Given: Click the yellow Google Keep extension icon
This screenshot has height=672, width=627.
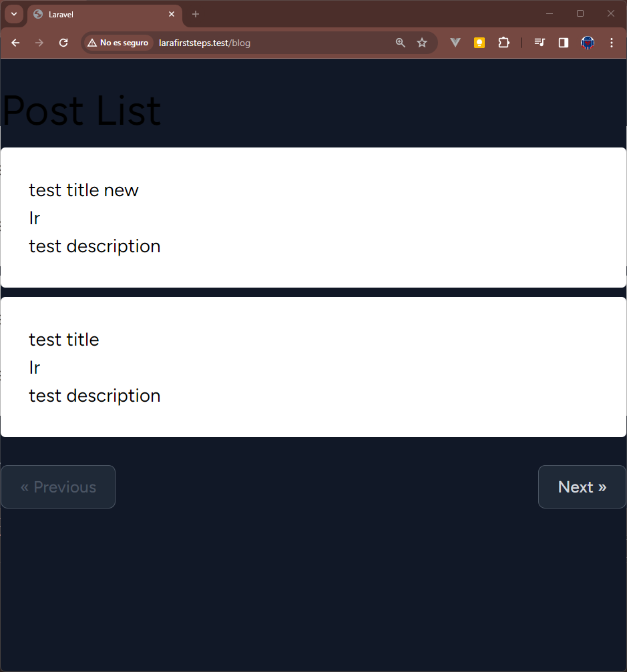Looking at the screenshot, I should pyautogui.click(x=479, y=43).
